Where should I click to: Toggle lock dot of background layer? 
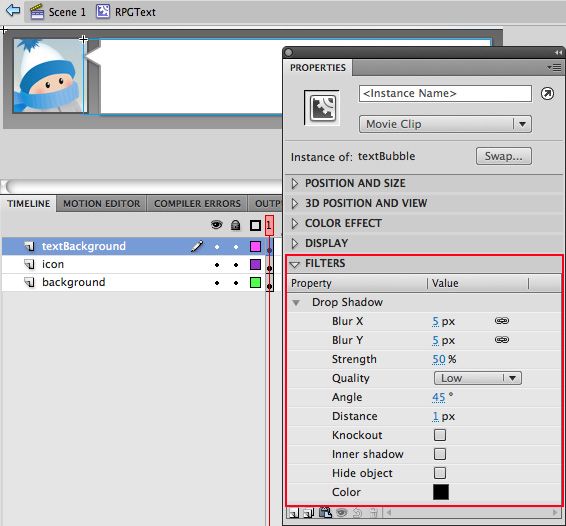pos(236,283)
